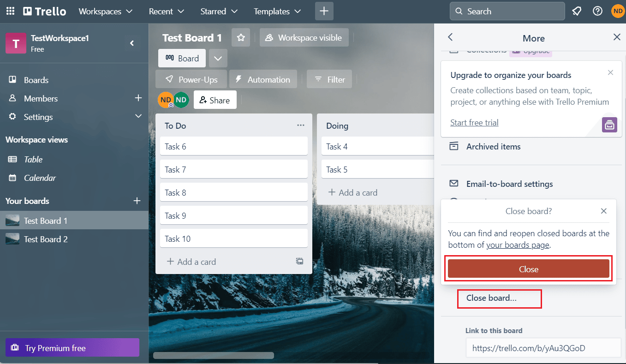
Task: Follow the your boards page link
Action: pyautogui.click(x=518, y=245)
